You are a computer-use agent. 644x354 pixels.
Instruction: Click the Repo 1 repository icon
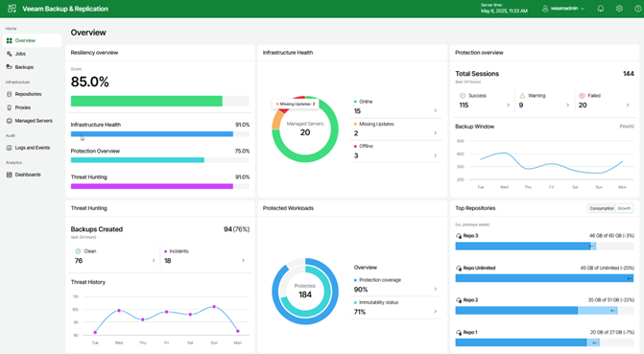(x=459, y=332)
